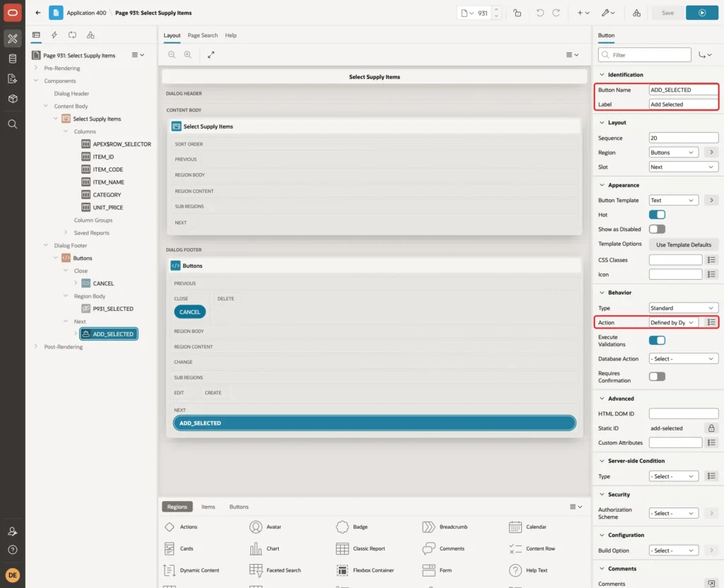Image resolution: width=724 pixels, height=588 pixels.
Task: Select the Regions gallery tab
Action: point(177,507)
